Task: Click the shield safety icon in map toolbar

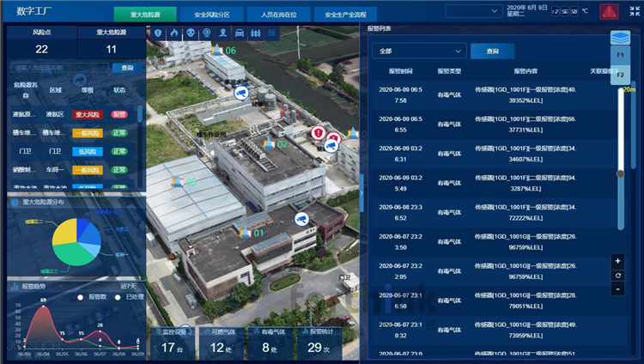Action: (158, 33)
